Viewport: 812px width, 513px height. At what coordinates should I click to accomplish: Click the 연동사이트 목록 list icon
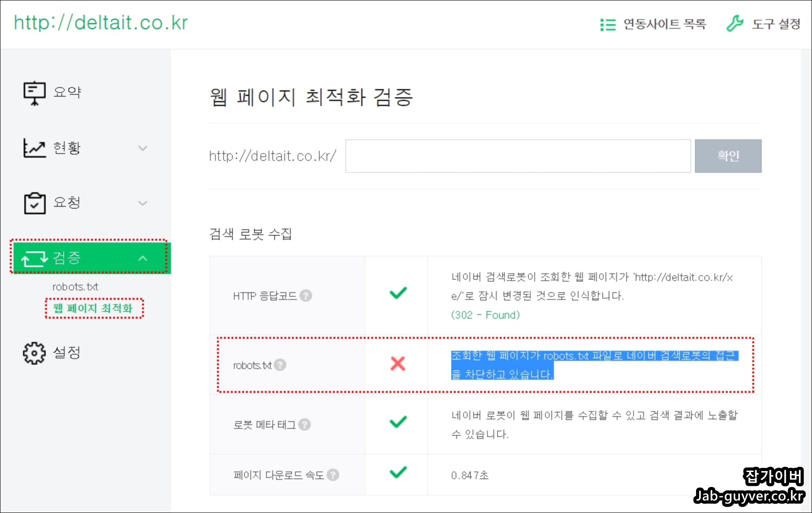pyautogui.click(x=608, y=24)
